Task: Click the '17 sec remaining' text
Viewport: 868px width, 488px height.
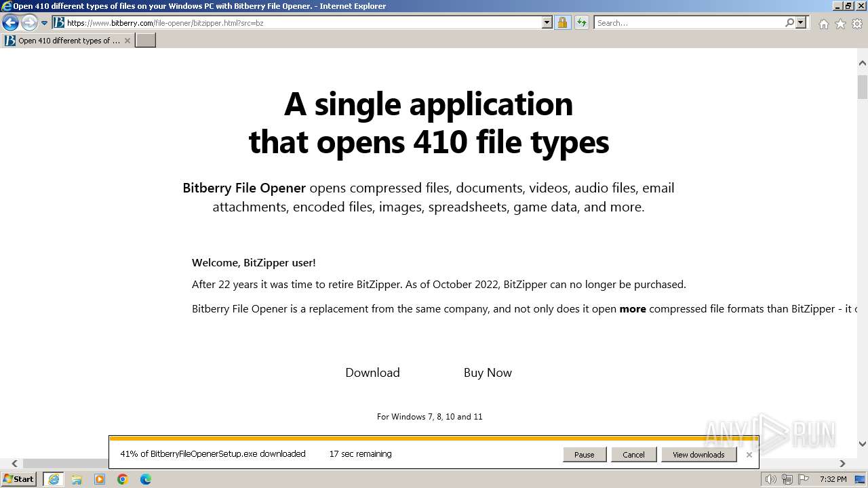Action: tap(360, 454)
